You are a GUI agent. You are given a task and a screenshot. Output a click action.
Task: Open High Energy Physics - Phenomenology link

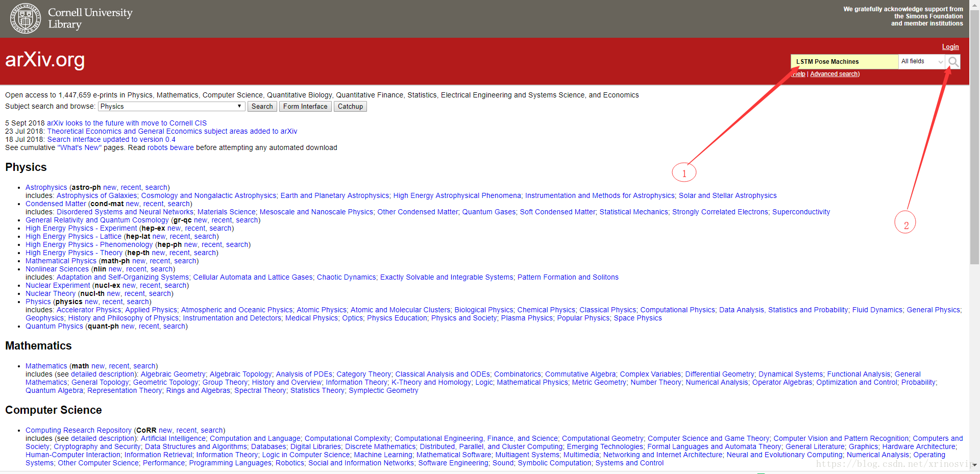tap(89, 244)
